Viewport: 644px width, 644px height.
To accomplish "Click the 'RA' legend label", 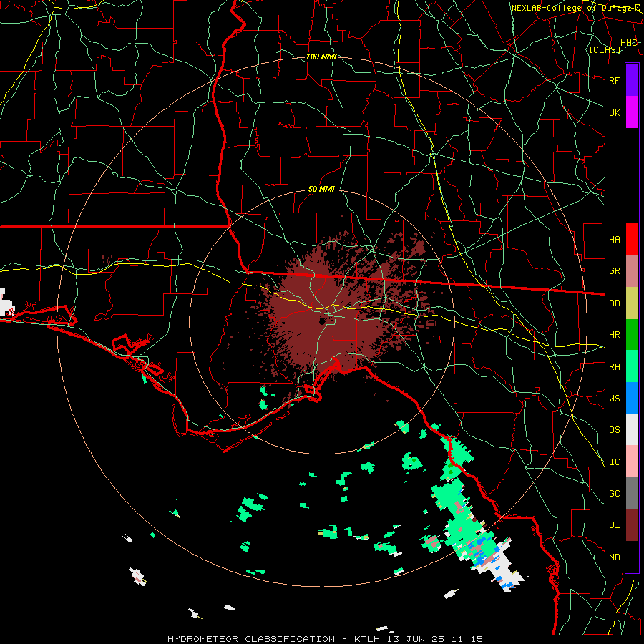I will 614,367.
